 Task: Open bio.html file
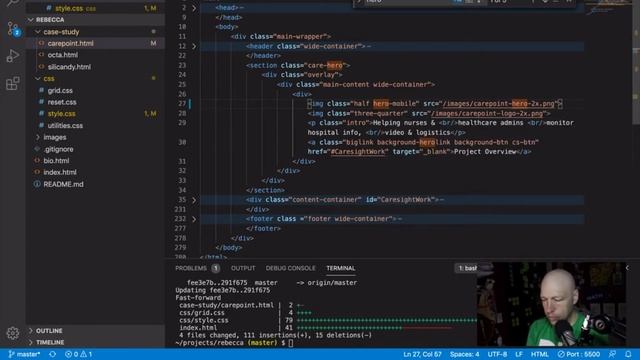96,160
